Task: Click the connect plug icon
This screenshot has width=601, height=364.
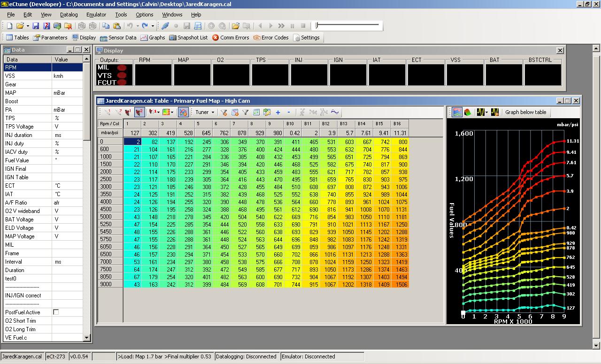Action: [165, 26]
